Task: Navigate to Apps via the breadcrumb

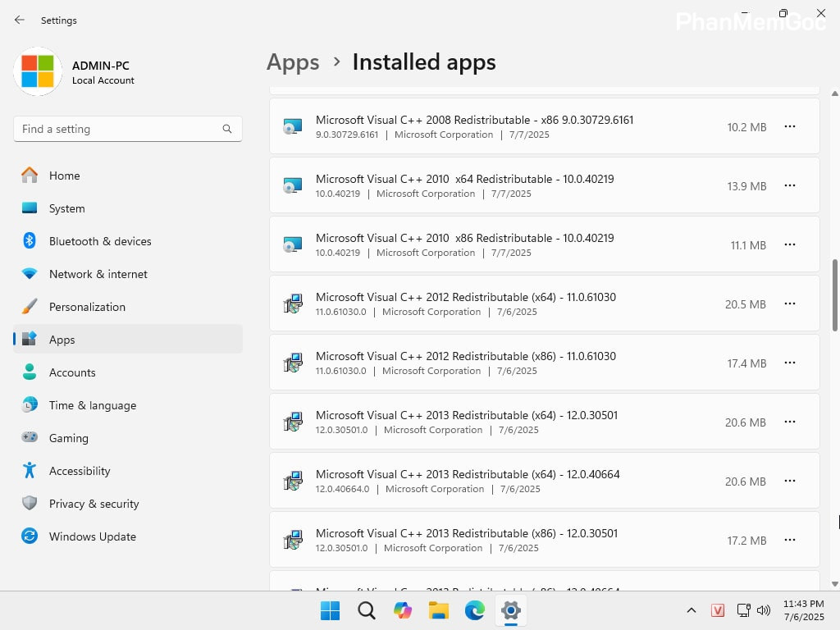Action: tap(293, 62)
